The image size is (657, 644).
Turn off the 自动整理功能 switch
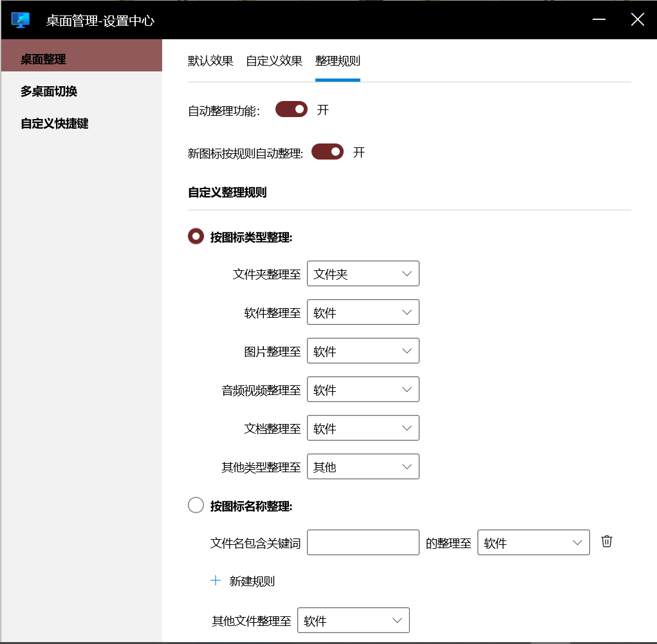point(291,109)
